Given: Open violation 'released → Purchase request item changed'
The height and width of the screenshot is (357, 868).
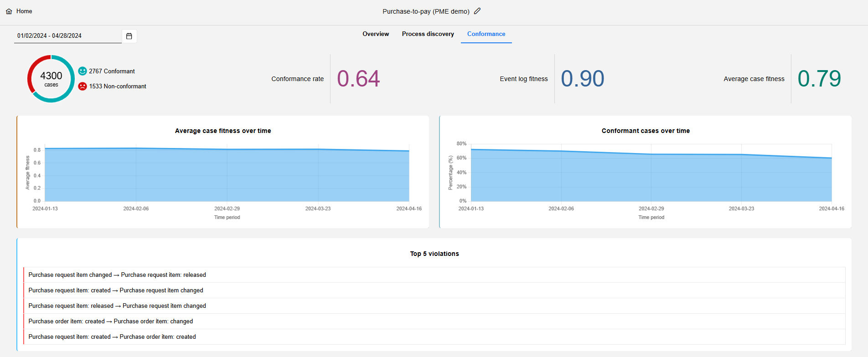Looking at the screenshot, I should coord(117,306).
